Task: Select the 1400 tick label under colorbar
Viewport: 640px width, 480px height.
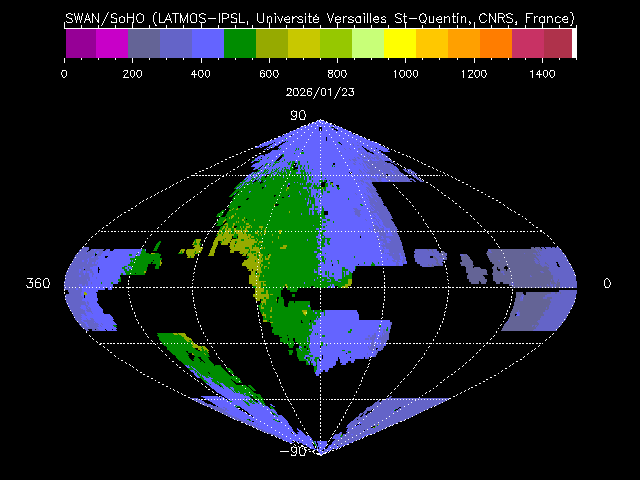Action: pyautogui.click(x=541, y=74)
